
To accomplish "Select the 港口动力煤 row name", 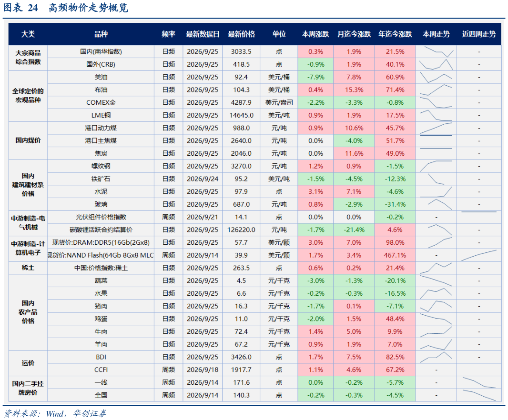I will pyautogui.click(x=101, y=128).
